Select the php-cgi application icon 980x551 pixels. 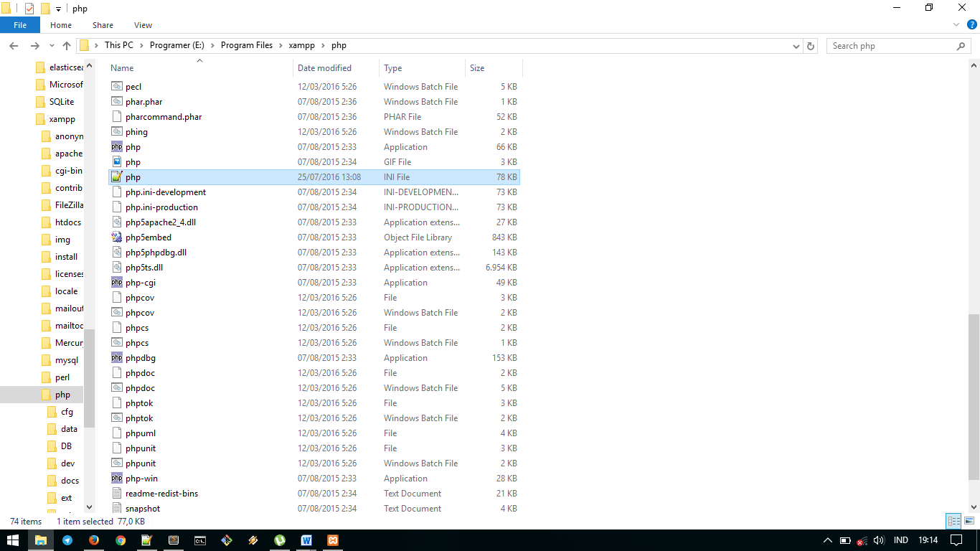tap(117, 282)
